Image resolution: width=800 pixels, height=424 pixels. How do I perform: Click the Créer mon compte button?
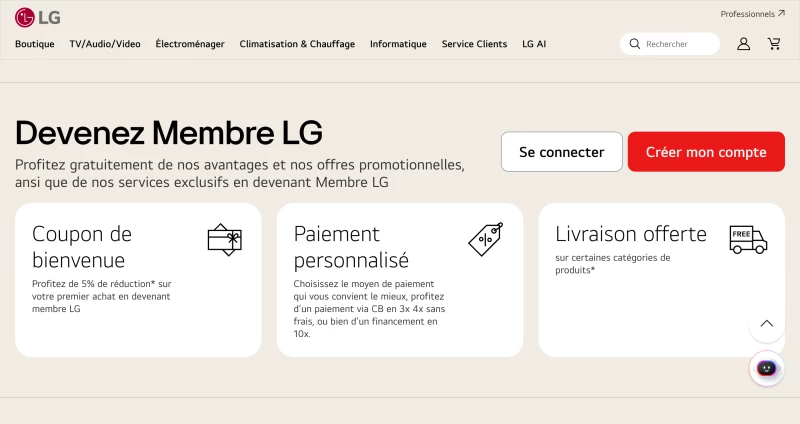click(706, 152)
